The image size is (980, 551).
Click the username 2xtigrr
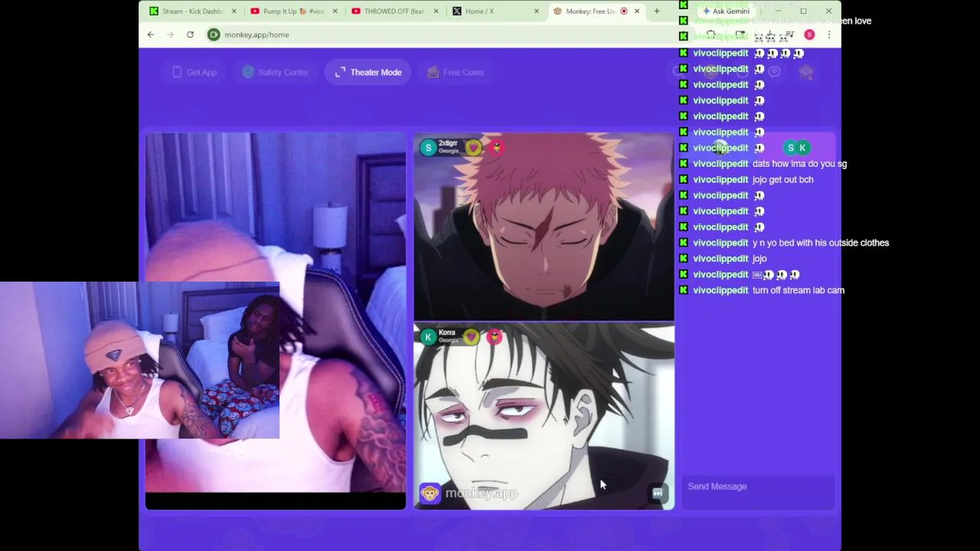(x=448, y=143)
